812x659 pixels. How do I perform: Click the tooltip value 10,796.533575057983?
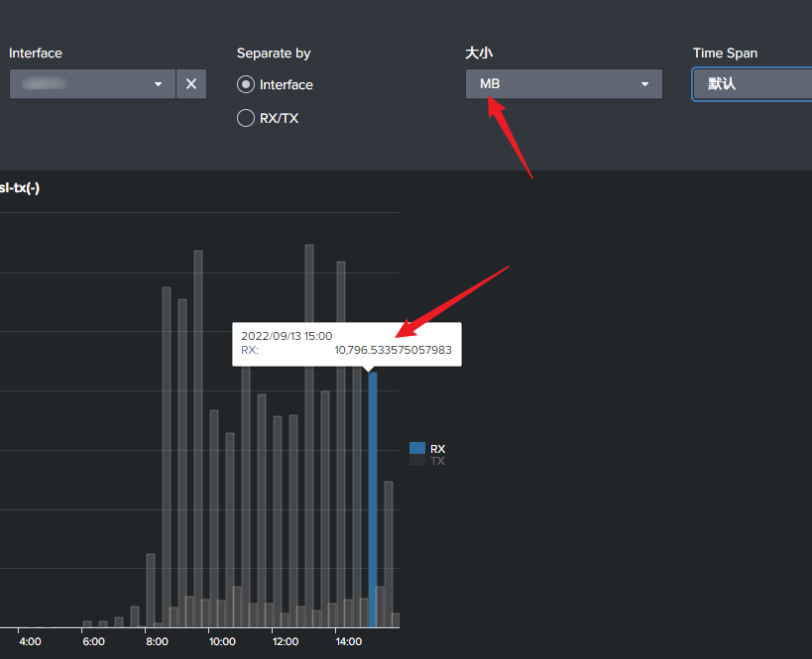click(393, 350)
